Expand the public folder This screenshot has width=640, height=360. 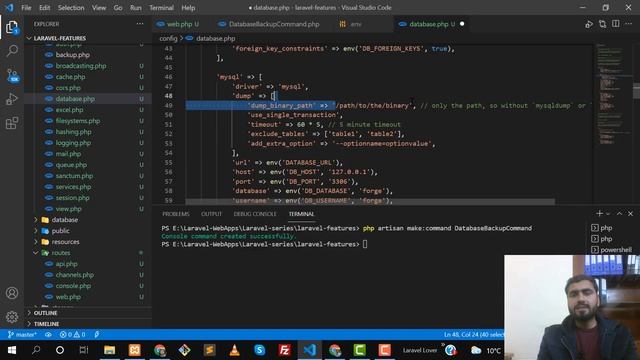pyautogui.click(x=60, y=231)
